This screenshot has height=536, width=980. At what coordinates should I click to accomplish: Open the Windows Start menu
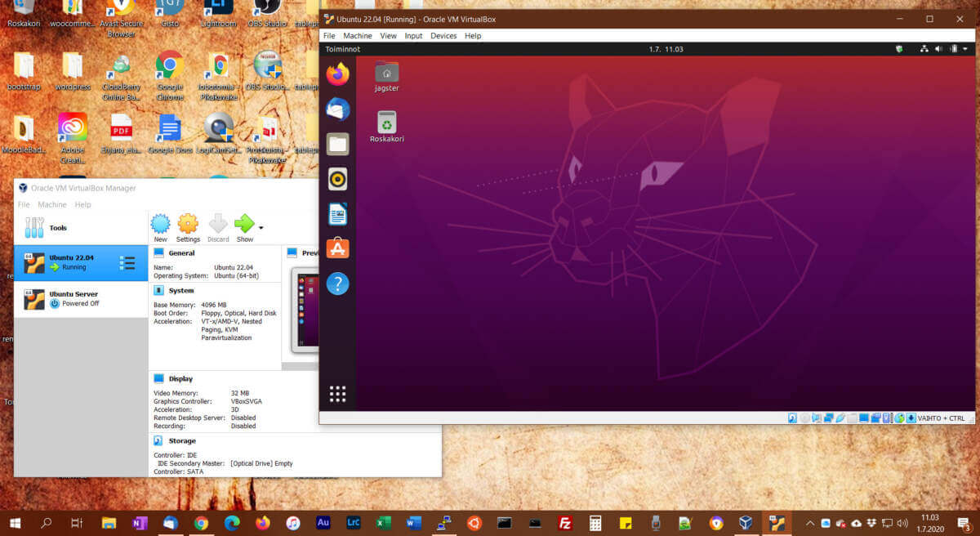16,522
